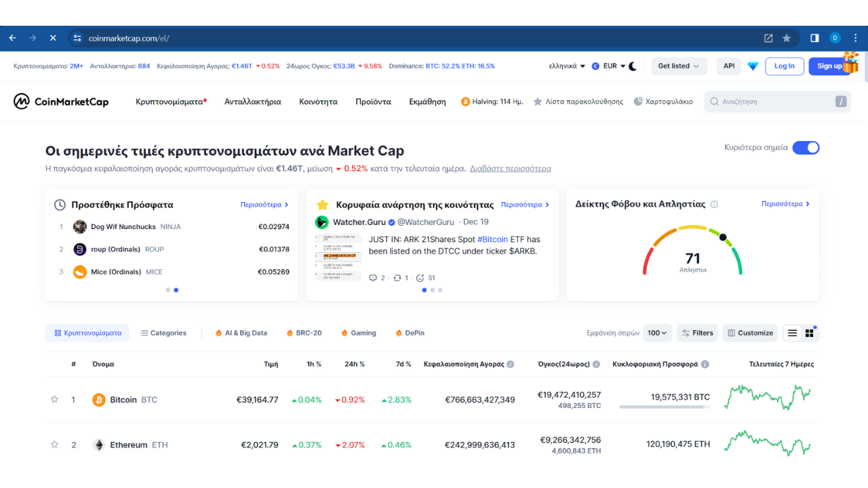Open page in new window via share icon

click(x=768, y=38)
